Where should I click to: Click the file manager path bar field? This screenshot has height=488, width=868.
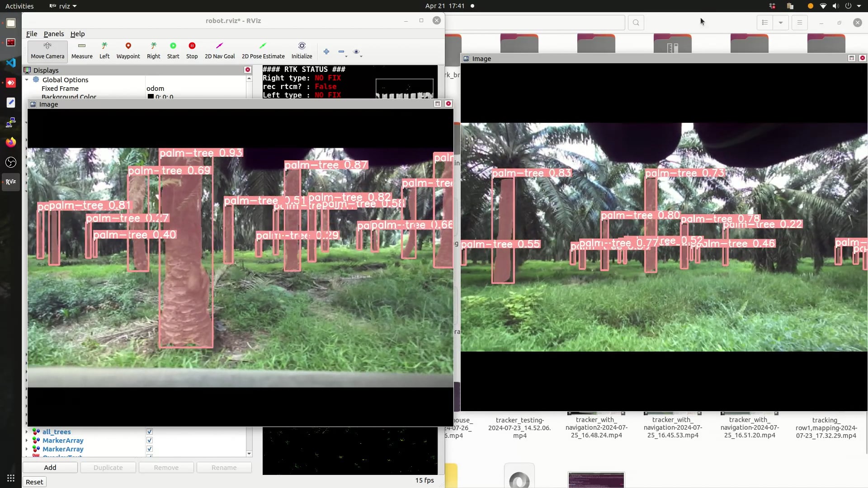point(535,23)
